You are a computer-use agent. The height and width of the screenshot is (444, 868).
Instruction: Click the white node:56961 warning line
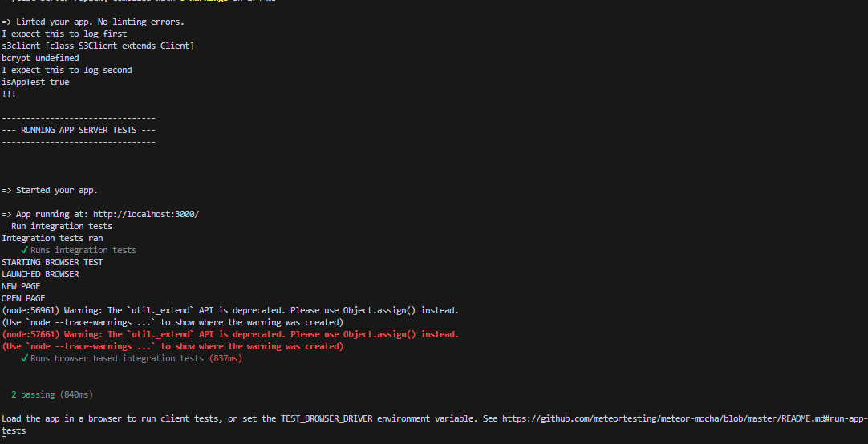click(x=230, y=310)
